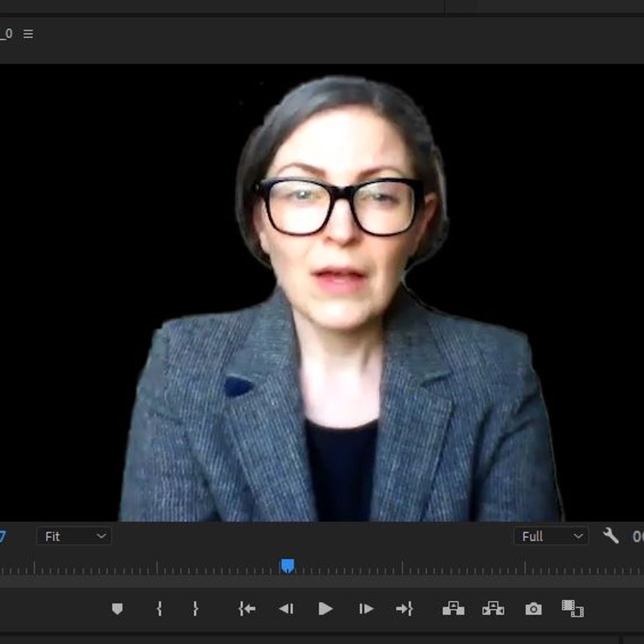This screenshot has height=644, width=644.
Task: Jump to the In point
Action: (x=247, y=609)
